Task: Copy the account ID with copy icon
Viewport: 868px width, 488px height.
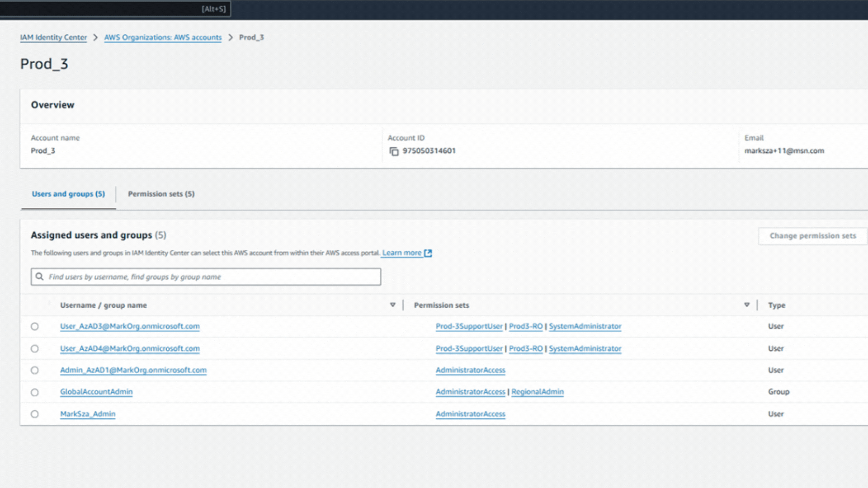Action: pyautogui.click(x=394, y=151)
